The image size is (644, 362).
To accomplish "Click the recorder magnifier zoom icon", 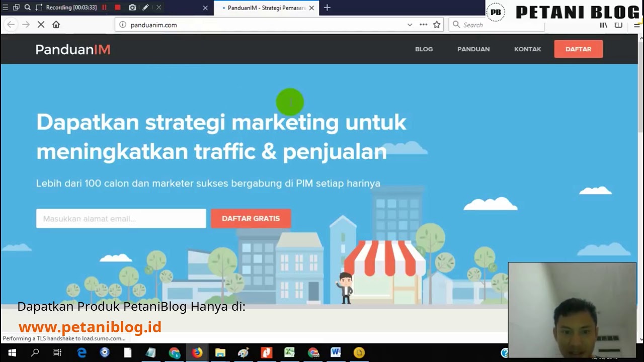I will coord(28,8).
